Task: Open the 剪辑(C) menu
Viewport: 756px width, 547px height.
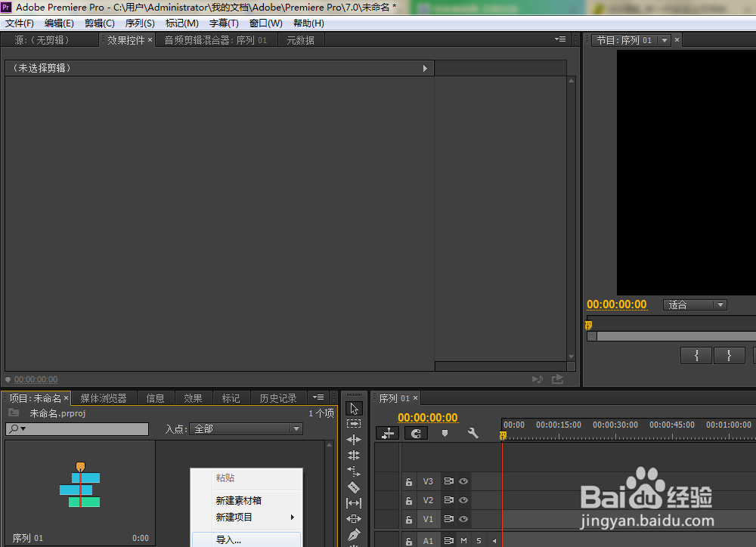Action: [x=100, y=23]
